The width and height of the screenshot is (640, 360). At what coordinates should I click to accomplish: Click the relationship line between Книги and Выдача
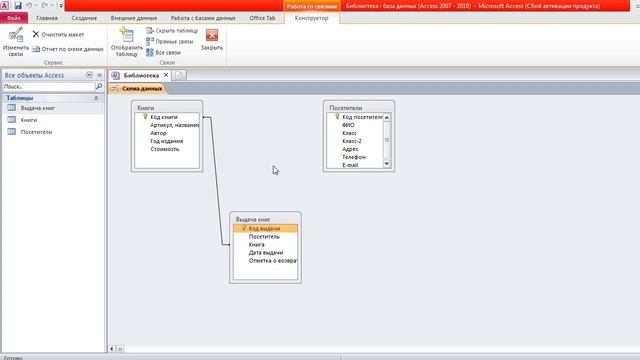coord(217,182)
